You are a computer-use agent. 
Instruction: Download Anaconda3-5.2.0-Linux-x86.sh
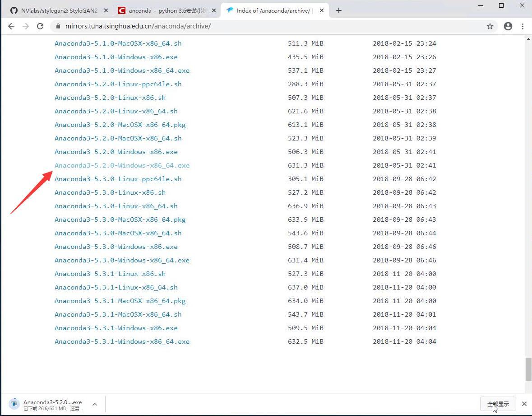pos(110,98)
